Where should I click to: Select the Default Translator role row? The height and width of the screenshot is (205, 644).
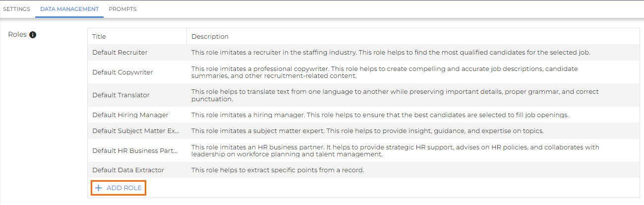coord(121,95)
